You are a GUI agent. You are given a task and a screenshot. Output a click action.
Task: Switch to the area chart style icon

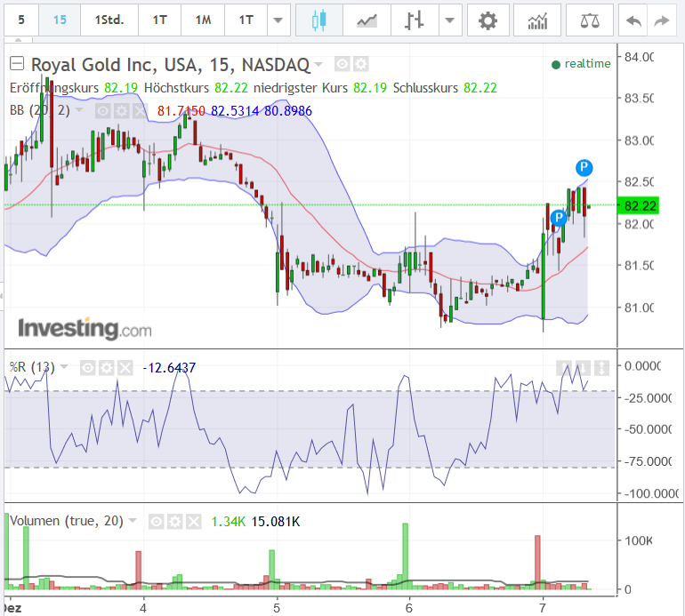tap(367, 20)
